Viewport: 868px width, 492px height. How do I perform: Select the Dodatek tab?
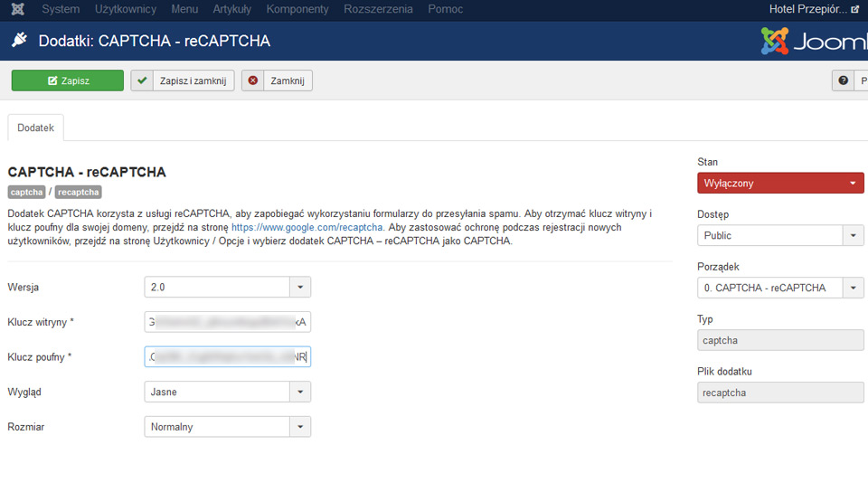35,128
